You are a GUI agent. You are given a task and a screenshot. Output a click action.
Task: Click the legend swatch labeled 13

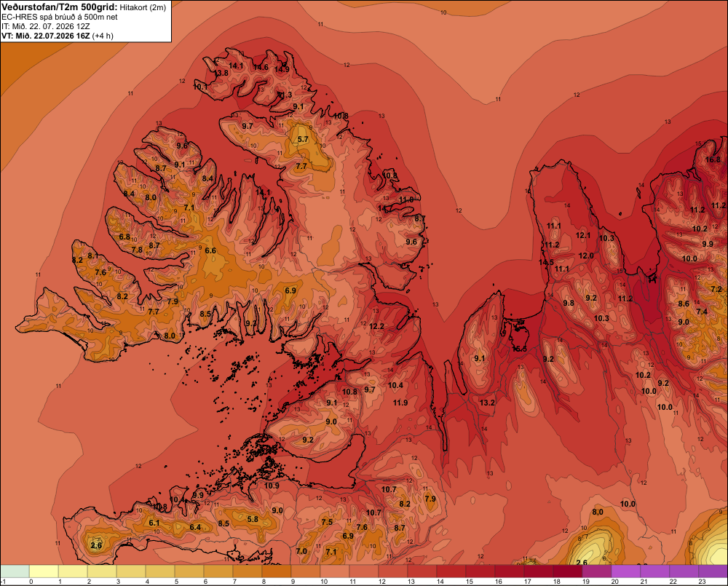click(x=422, y=571)
